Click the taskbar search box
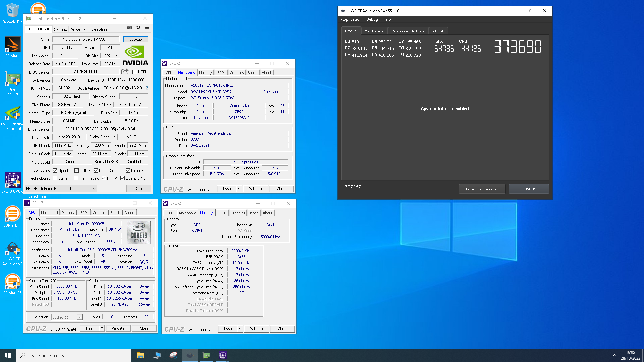 [x=74, y=355]
